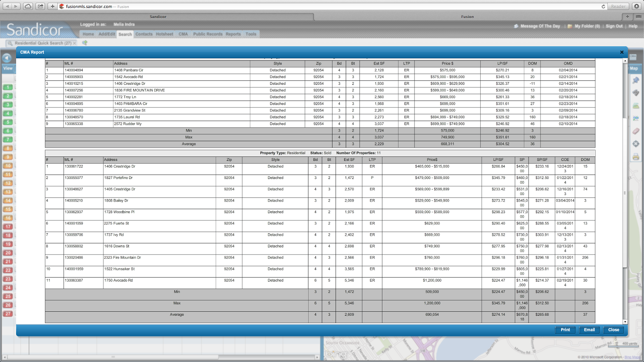Click the Safari Reader button
Viewport: 644px width, 362px height.
coord(618,6)
